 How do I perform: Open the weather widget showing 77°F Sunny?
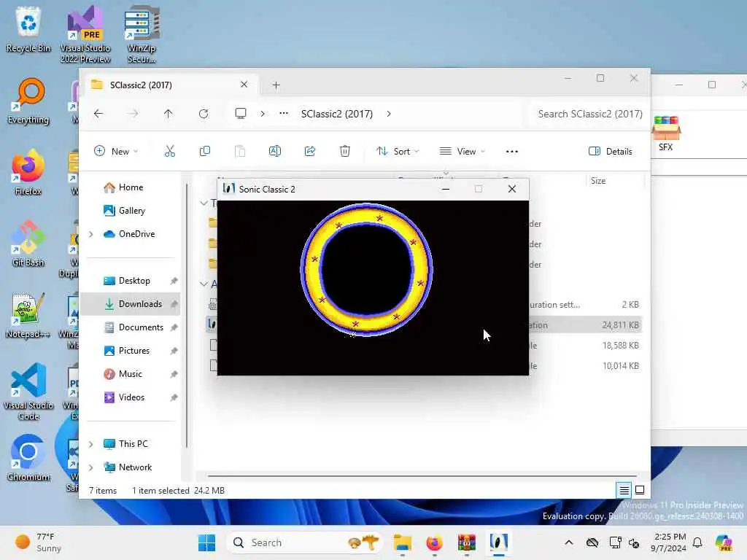39,542
